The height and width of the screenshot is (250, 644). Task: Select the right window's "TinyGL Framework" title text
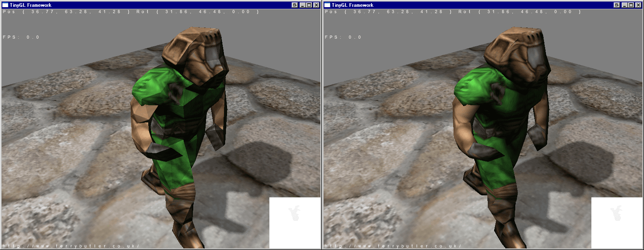(353, 5)
